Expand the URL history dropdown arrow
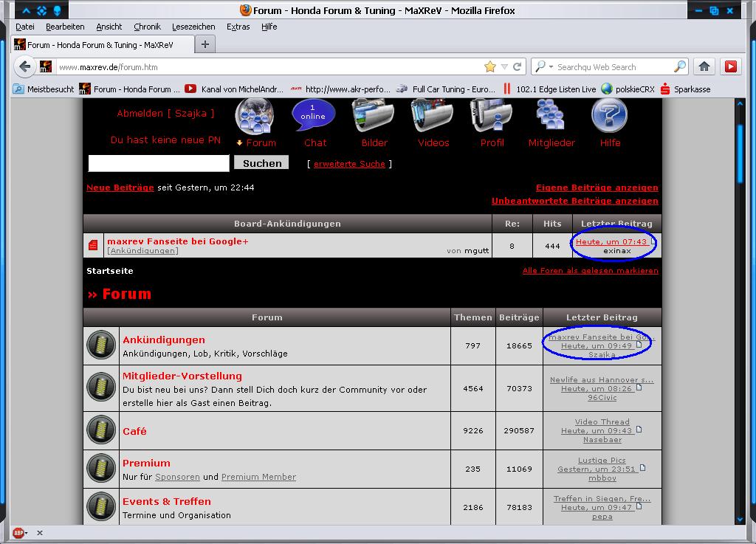This screenshot has width=756, height=544. [x=504, y=66]
